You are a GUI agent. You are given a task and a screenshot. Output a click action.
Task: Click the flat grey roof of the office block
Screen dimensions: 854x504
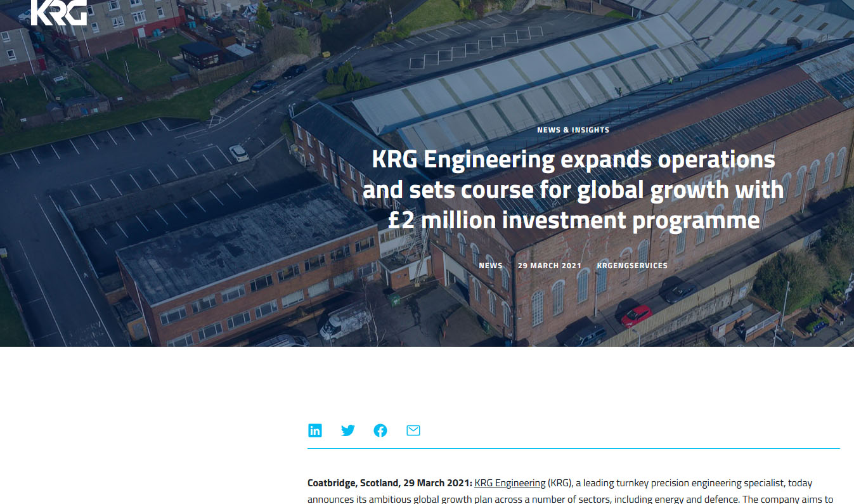coord(247,241)
